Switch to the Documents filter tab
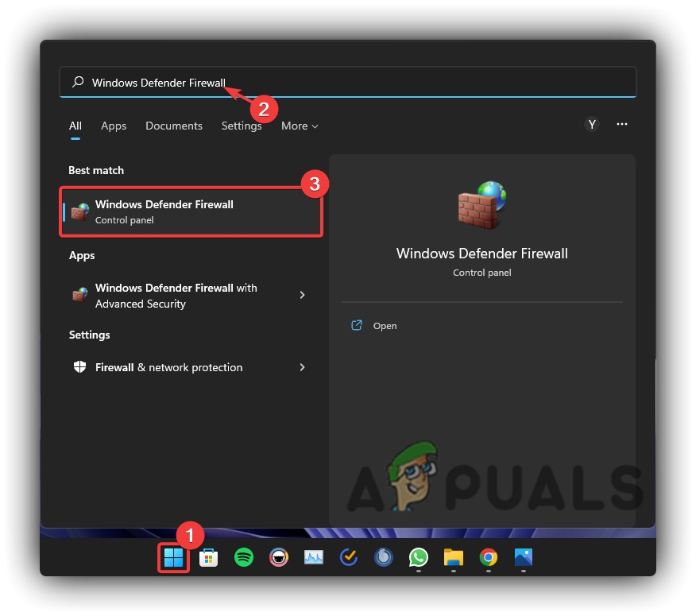Screen dimensions: 696x616 point(174,126)
